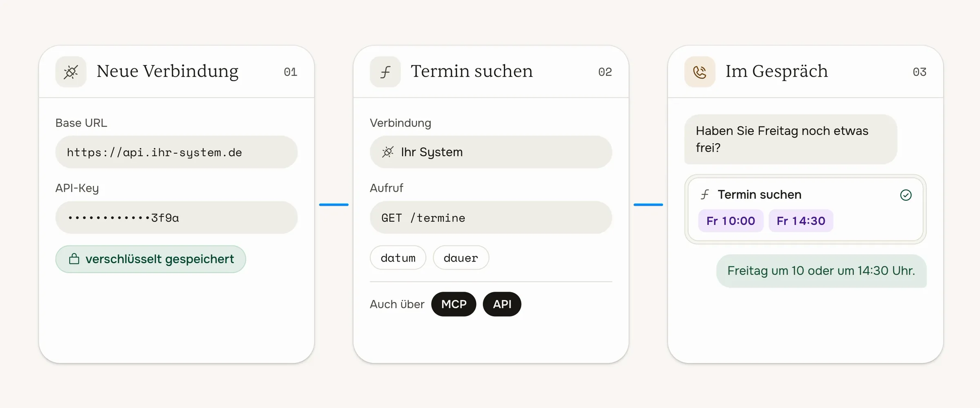Select the datum parameter chip
Screen dimensions: 980x408
tap(398, 258)
